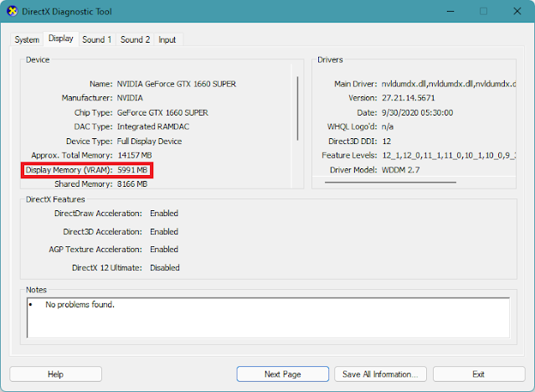Click the WHQL Logo'd n/a value

click(388, 126)
